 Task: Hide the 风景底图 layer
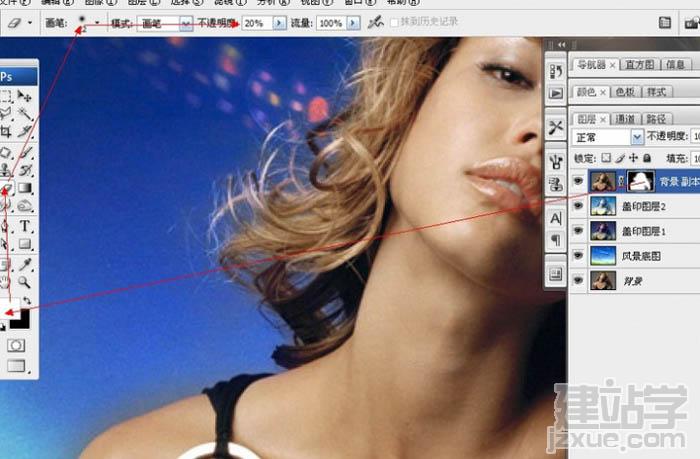579,255
